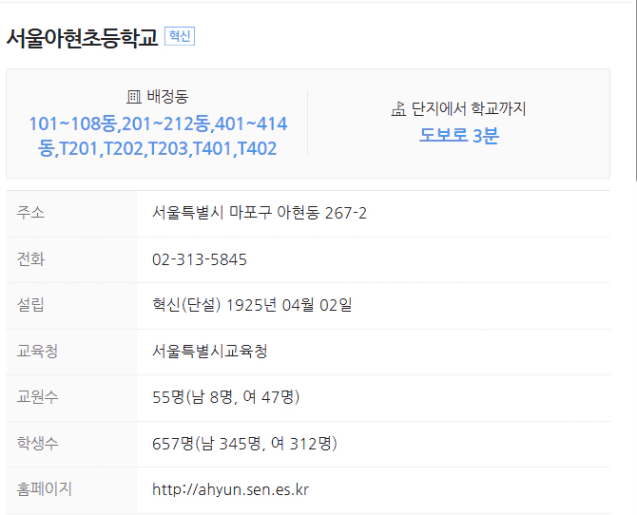Open homepage http://ahyun.sen.es.kr
This screenshot has height=515, width=637.
(x=230, y=489)
